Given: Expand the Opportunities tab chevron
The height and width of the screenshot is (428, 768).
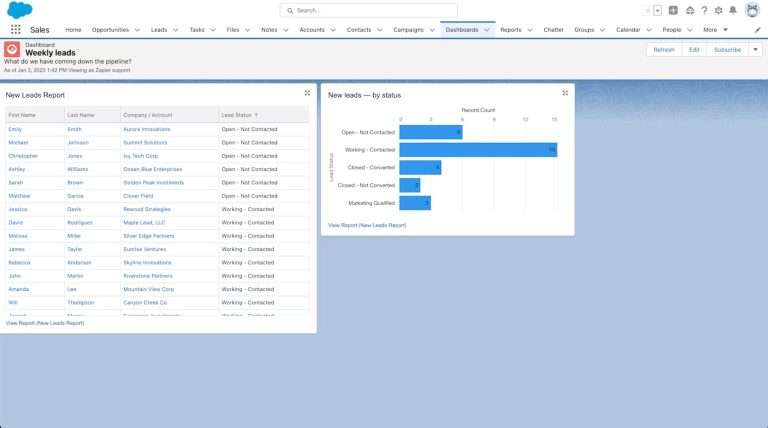Looking at the screenshot, I should pyautogui.click(x=137, y=30).
